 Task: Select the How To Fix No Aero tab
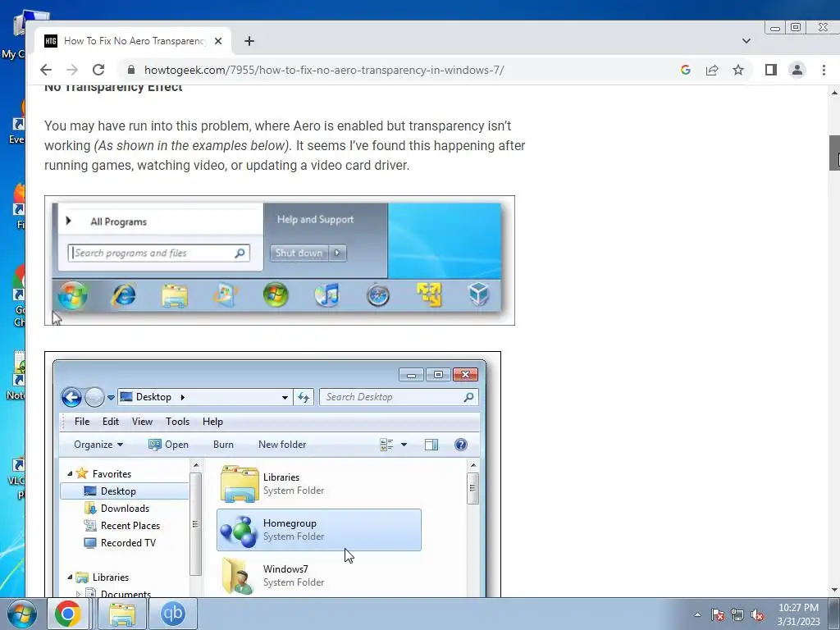[133, 41]
